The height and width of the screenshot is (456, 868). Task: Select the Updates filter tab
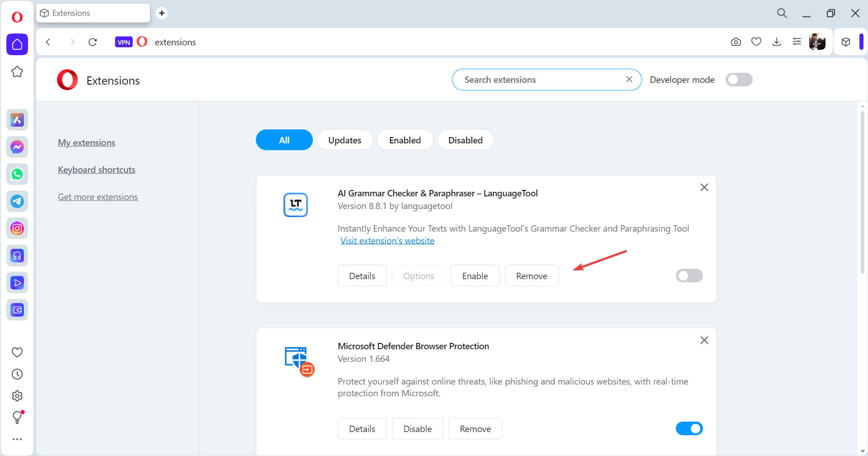pyautogui.click(x=344, y=140)
